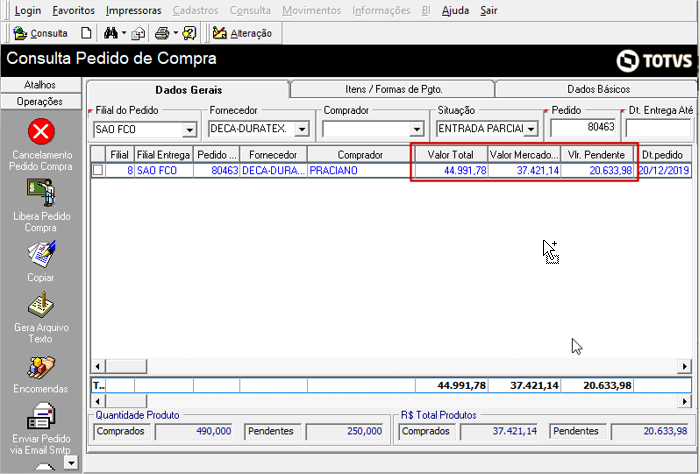The height and width of the screenshot is (474, 700).
Task: Click the send by mail toolbar icon
Action: click(138, 33)
